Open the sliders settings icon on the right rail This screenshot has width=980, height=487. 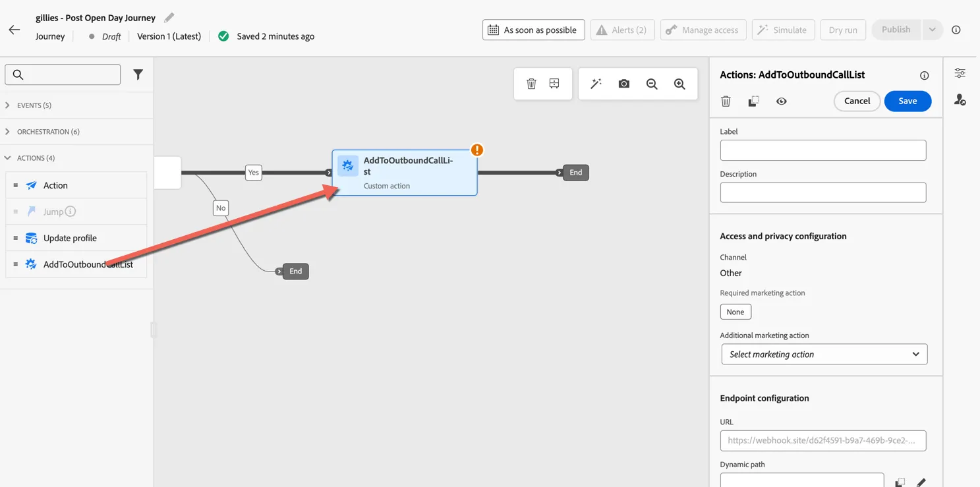(960, 73)
